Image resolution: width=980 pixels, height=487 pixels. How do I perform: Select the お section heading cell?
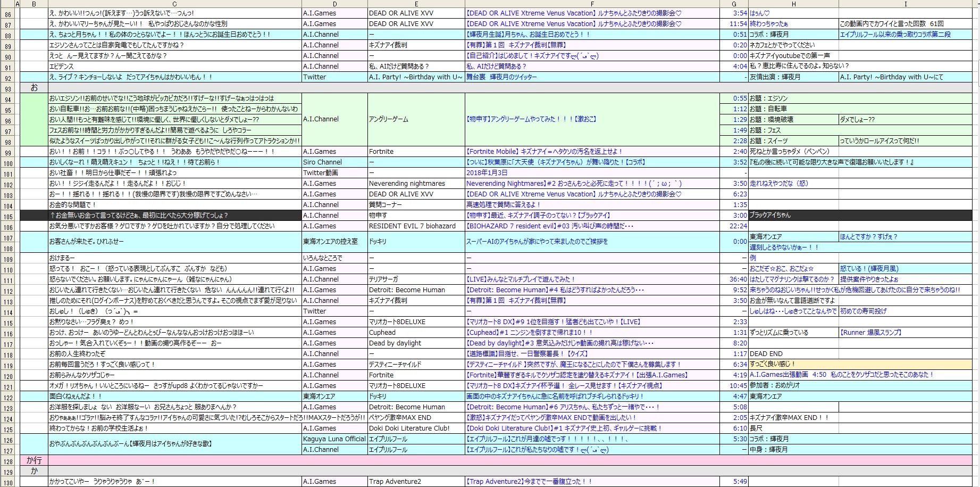(x=34, y=88)
